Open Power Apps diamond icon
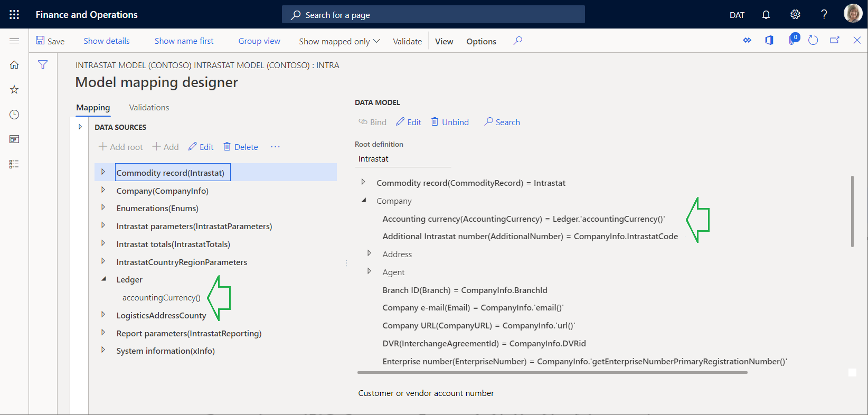Image resolution: width=868 pixels, height=415 pixels. click(x=747, y=40)
